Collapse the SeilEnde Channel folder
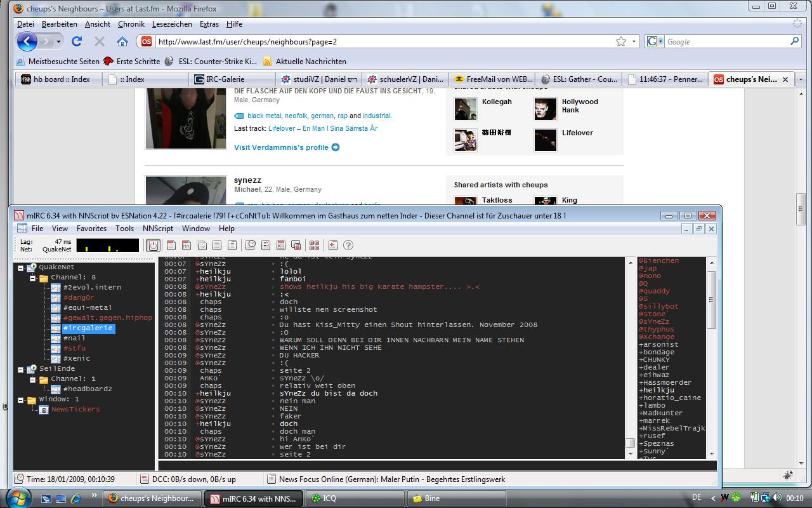The height and width of the screenshot is (508, 812). (32, 379)
